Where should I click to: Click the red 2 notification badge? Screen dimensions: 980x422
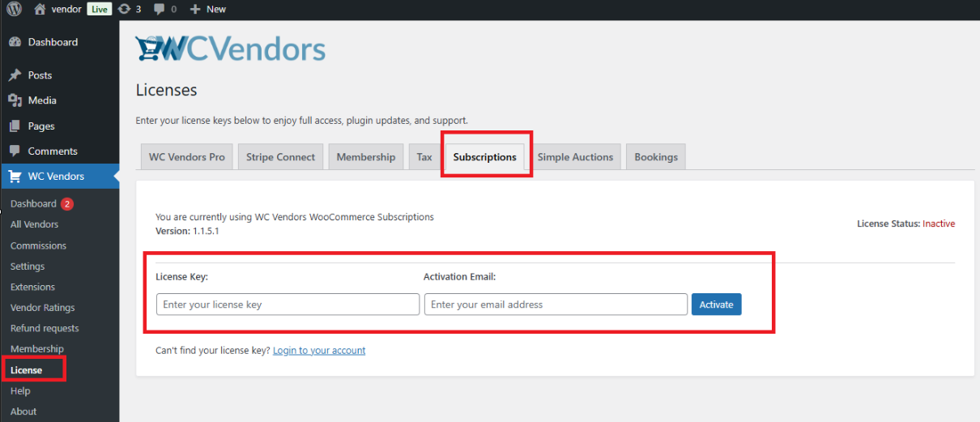[67, 204]
